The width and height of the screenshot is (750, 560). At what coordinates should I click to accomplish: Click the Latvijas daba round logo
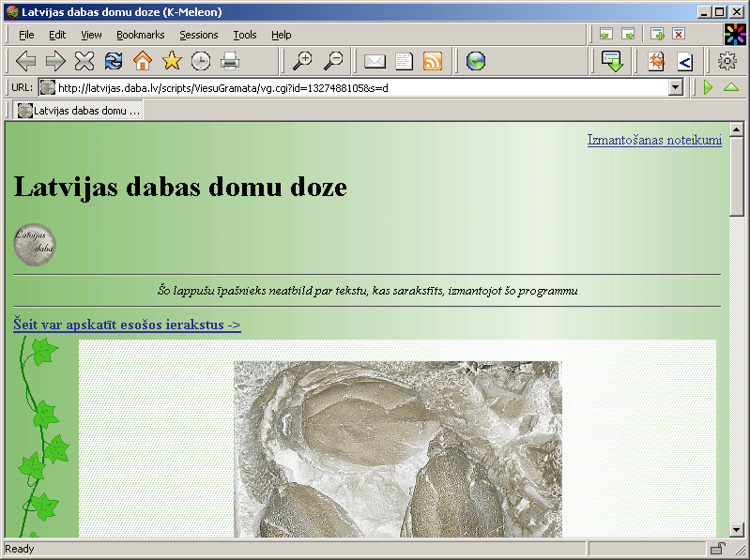coord(35,244)
